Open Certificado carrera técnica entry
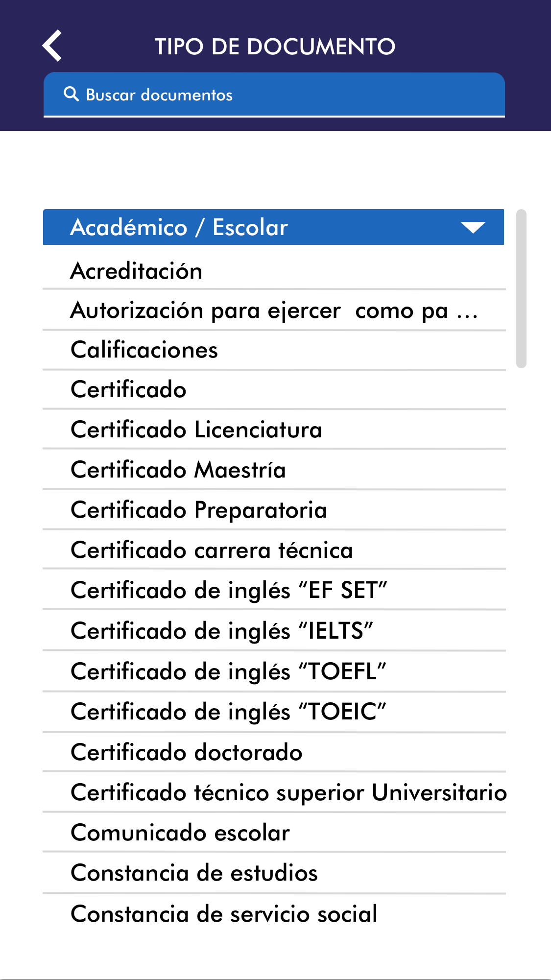The height and width of the screenshot is (980, 551). [x=212, y=550]
